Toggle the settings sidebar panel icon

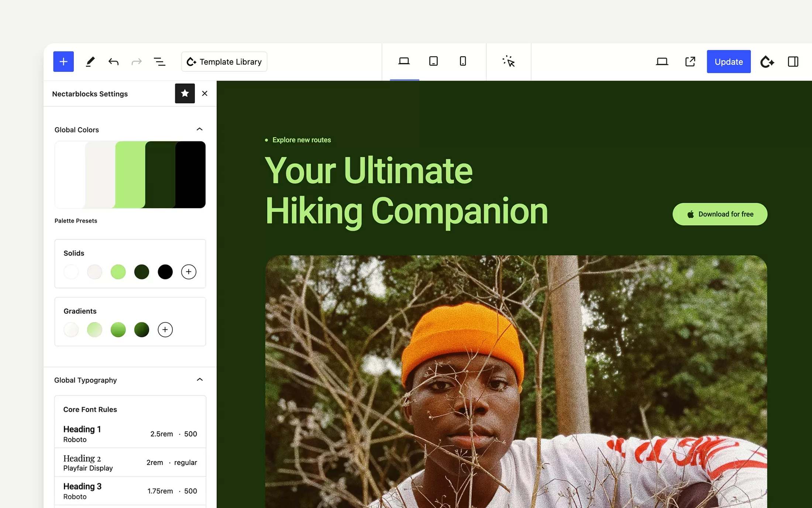tap(793, 62)
